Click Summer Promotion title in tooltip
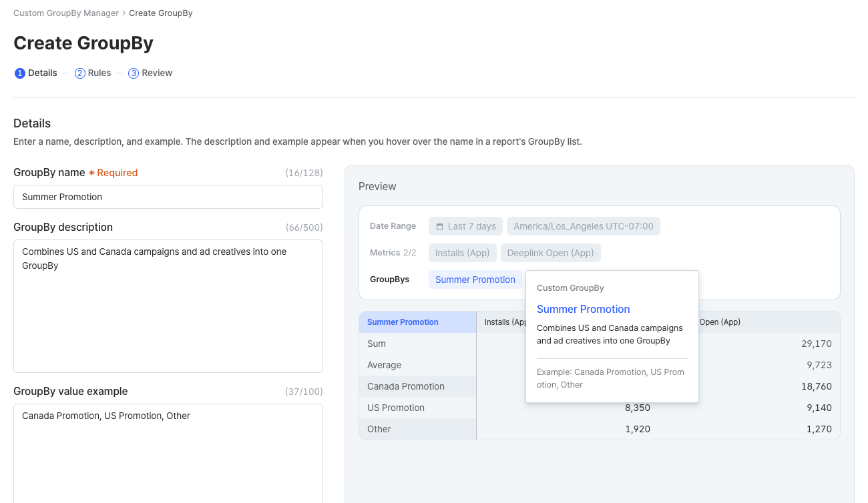The height and width of the screenshot is (503, 868). click(x=584, y=309)
